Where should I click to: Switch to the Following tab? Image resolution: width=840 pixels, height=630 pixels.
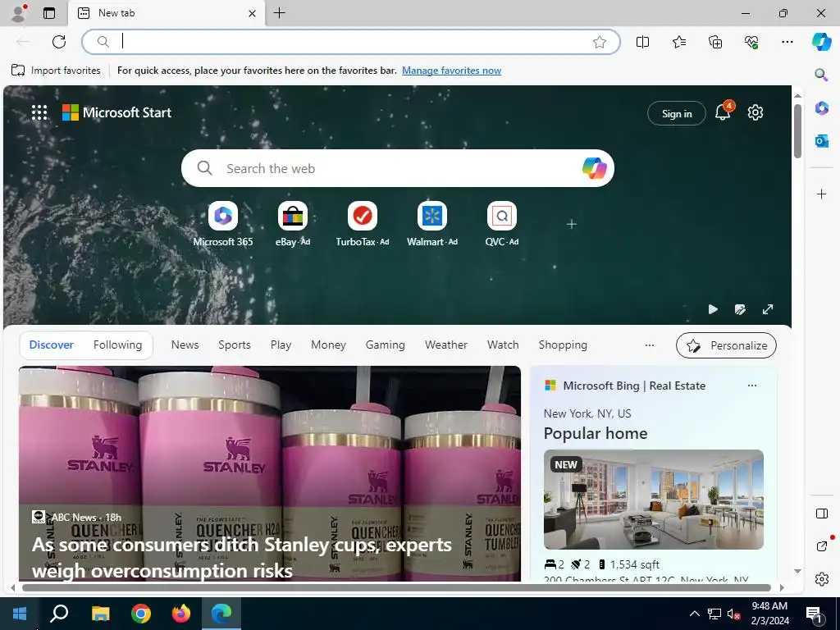118,345
